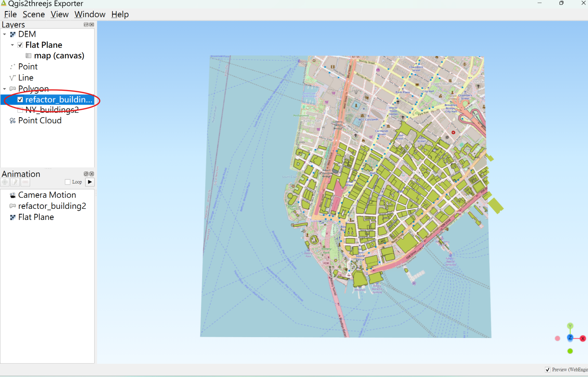Image resolution: width=588 pixels, height=377 pixels.
Task: Select the Polygon group icon
Action: [x=12, y=89]
